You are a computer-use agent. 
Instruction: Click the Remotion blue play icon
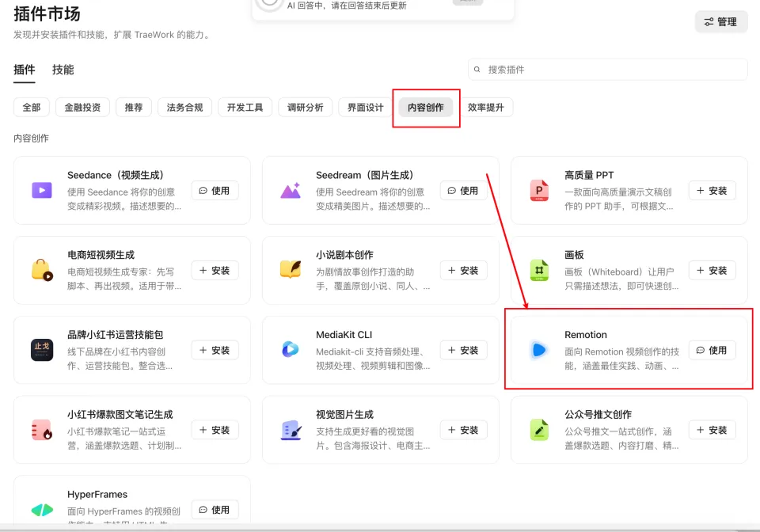coord(539,350)
